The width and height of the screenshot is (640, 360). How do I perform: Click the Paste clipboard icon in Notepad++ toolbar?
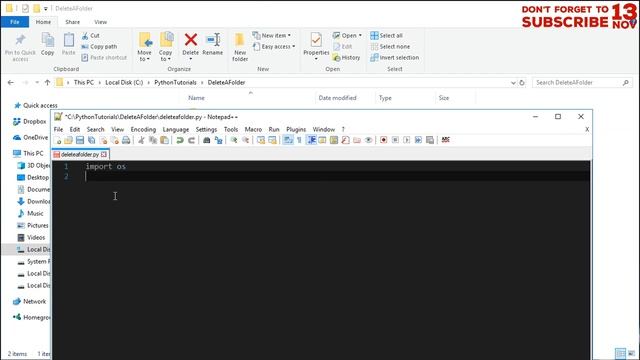164,140
